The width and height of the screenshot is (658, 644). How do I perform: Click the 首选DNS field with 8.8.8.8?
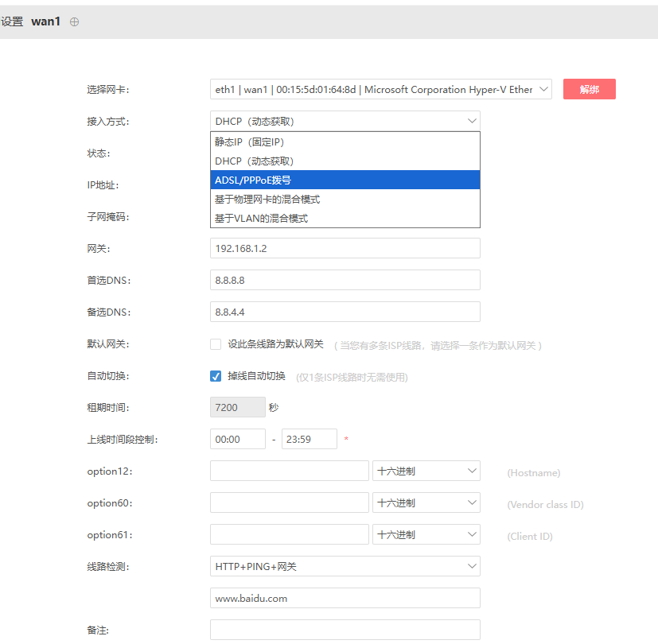pyautogui.click(x=345, y=280)
